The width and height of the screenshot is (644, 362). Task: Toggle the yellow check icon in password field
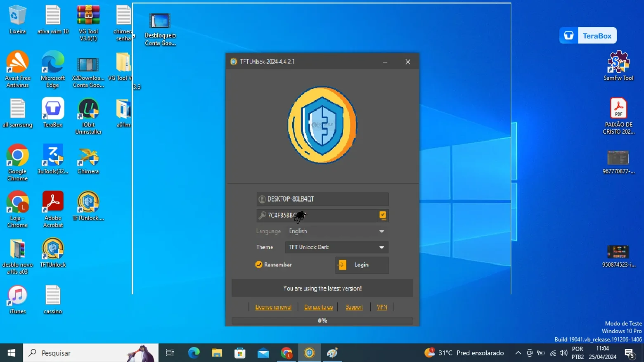pyautogui.click(x=383, y=215)
